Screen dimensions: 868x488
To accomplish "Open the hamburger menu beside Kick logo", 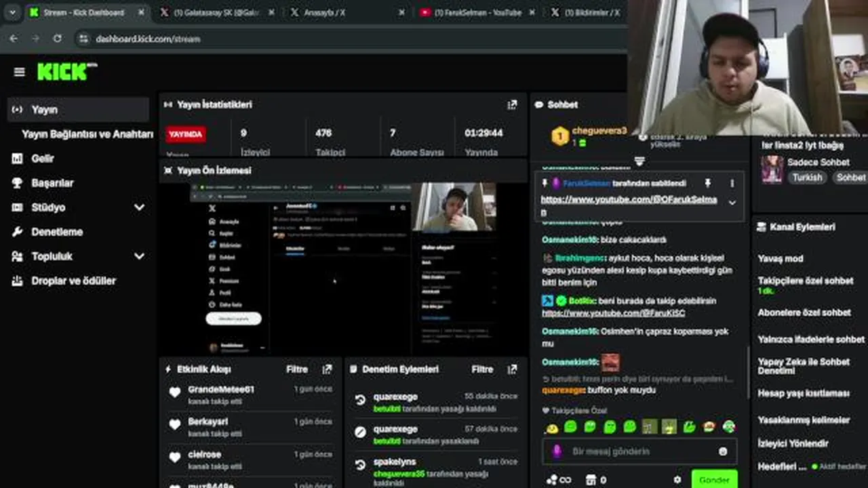I will tap(19, 72).
